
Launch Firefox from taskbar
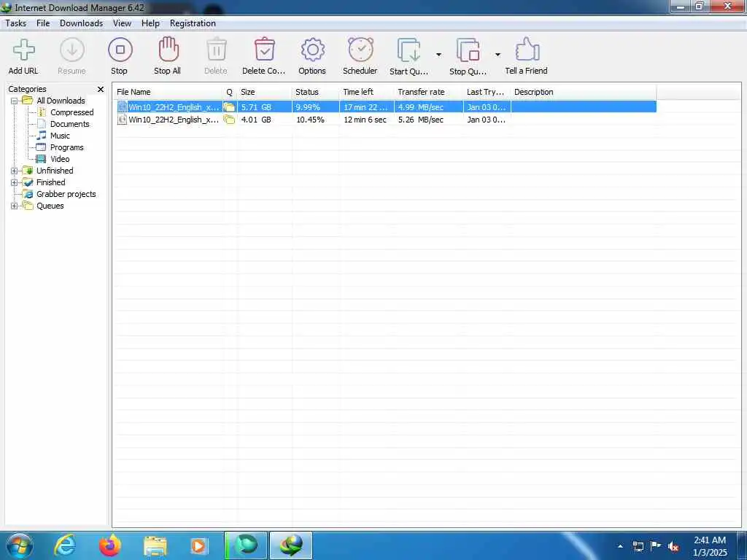pyautogui.click(x=110, y=545)
